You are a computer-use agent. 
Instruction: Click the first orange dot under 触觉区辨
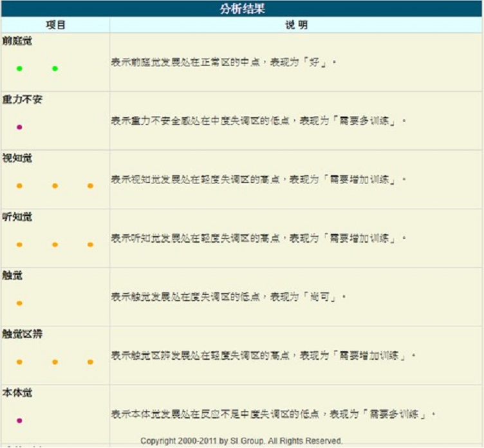point(19,362)
